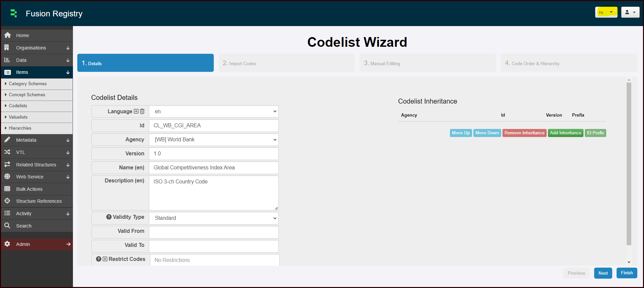This screenshot has height=288, width=644.
Task: Click the Restrict Codes plus icon
Action: click(105, 259)
